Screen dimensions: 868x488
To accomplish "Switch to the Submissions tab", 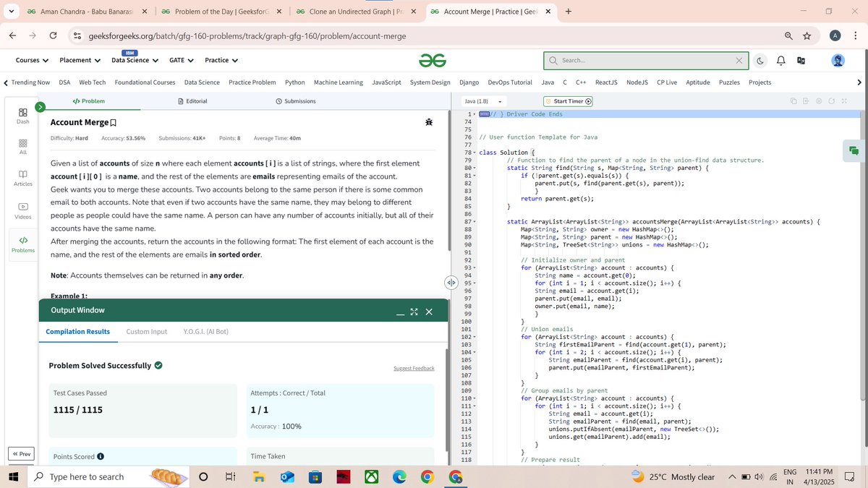I will click(x=296, y=101).
